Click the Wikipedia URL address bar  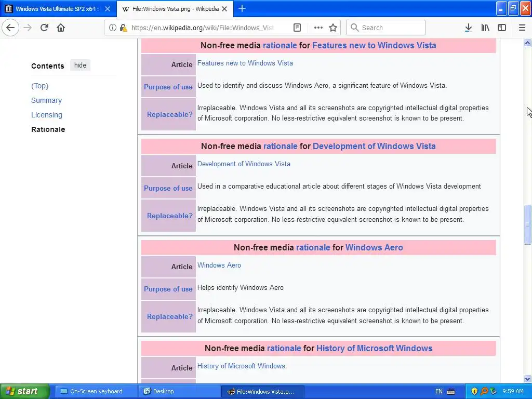pos(202,28)
